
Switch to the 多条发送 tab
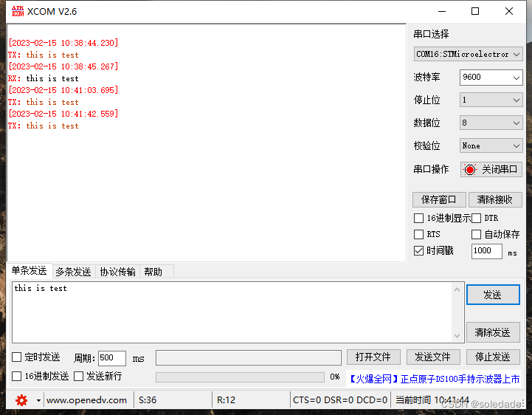click(74, 272)
